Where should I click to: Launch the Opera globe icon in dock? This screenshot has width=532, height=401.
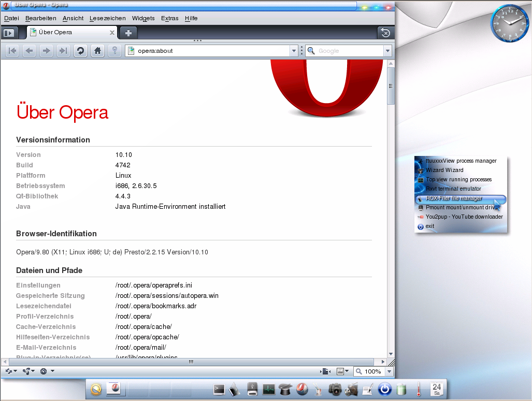(302, 389)
